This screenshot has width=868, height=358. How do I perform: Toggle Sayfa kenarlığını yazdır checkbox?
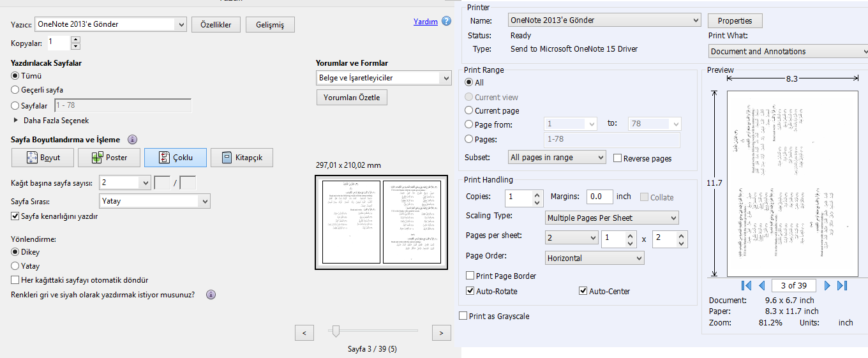pyautogui.click(x=15, y=216)
